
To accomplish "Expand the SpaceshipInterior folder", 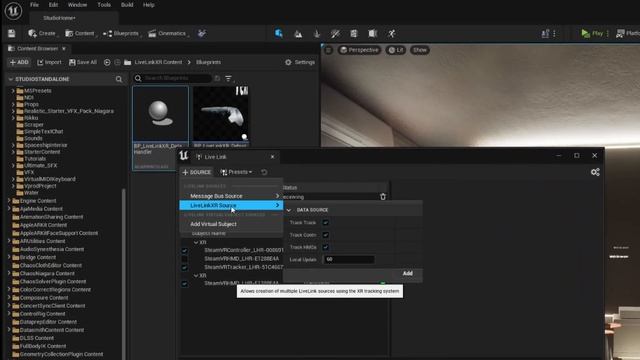I will [13, 145].
